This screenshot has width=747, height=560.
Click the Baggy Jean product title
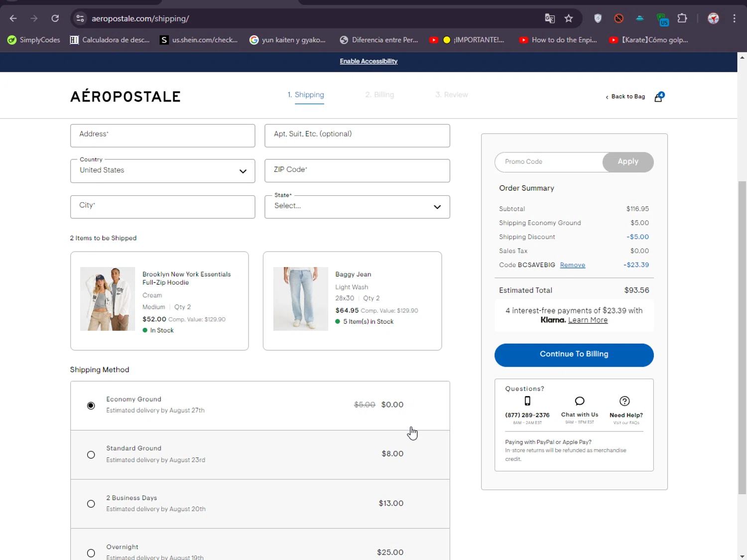coord(353,275)
